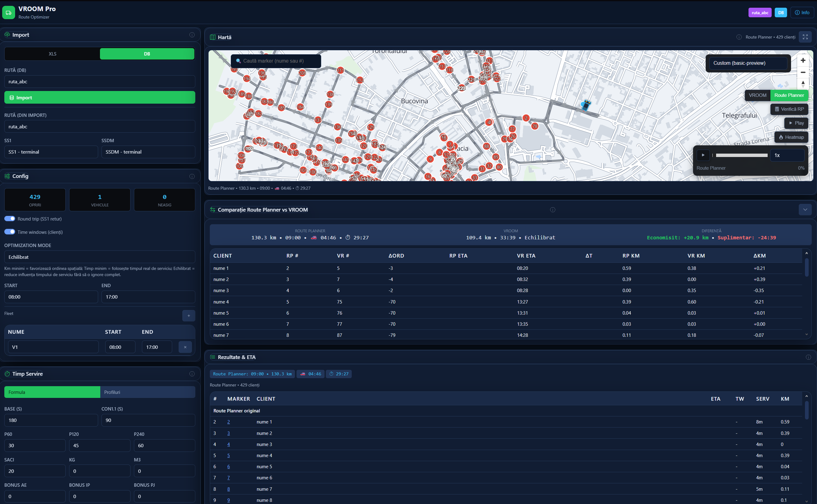Image resolution: width=817 pixels, height=504 pixels.
Task: Click the CON1.1 (S) input field
Action: tap(148, 420)
